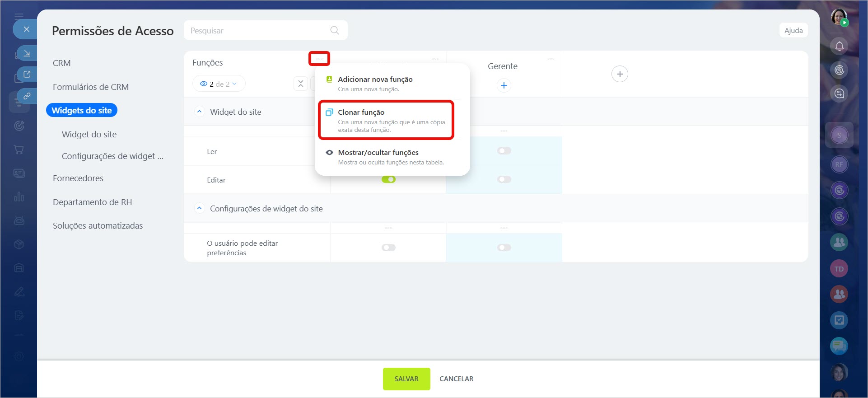The height and width of the screenshot is (398, 868).
Task: Open the three-dot menu above the Gerente column
Action: [x=551, y=59]
